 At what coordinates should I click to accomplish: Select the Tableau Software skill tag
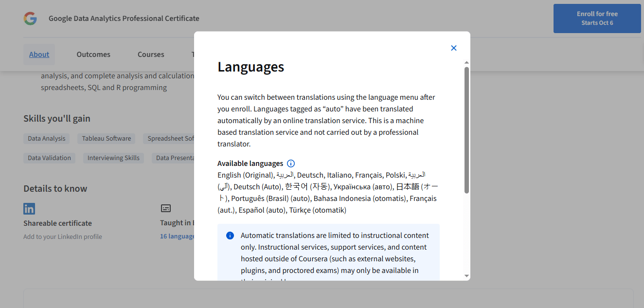[x=106, y=139]
